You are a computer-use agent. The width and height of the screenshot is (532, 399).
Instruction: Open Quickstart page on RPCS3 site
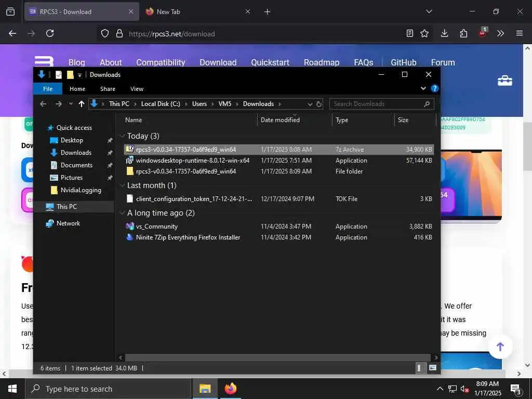[270, 62]
